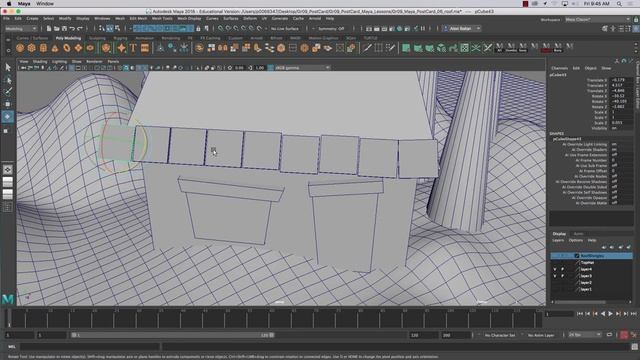The height and width of the screenshot is (360, 640).
Task: Click the Mirror shelf icon
Action: pos(222,48)
